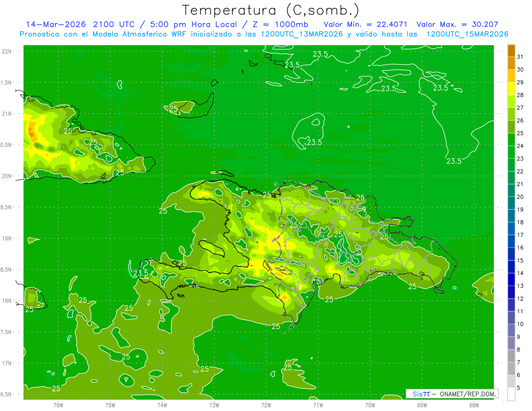Click the title "Temperatura (C,somb.)"
The image size is (532, 411).
[x=271, y=10]
